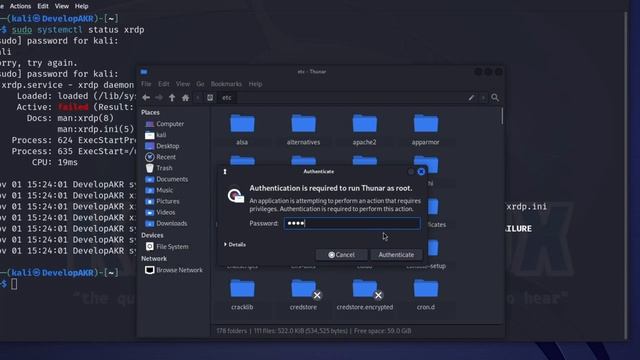640x360 pixels.
Task: Go to parent folder with up arrow
Action: pos(172,98)
